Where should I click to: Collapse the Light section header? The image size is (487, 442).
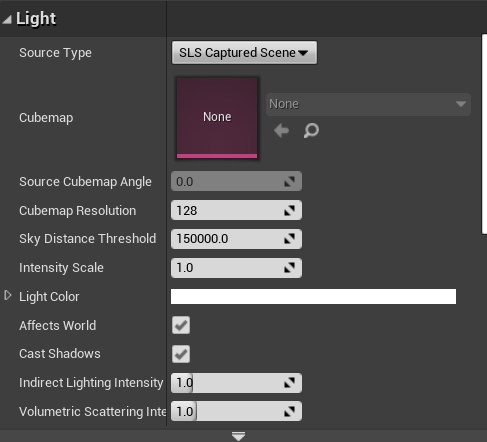click(x=7, y=19)
